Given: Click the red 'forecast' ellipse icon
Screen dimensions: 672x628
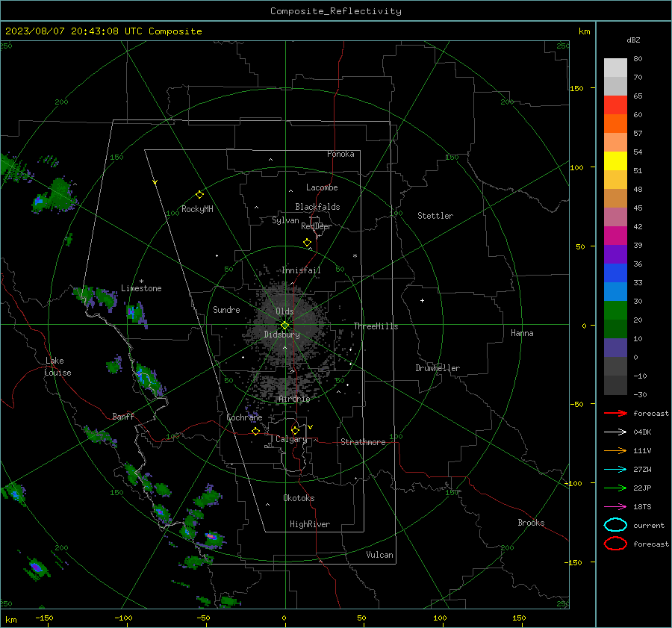Looking at the screenshot, I should [615, 544].
